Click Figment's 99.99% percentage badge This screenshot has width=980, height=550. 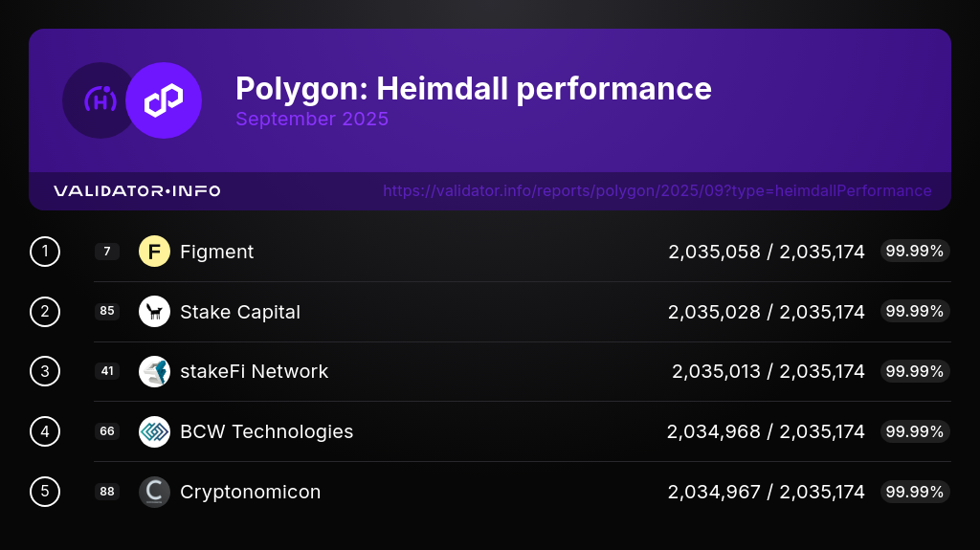click(915, 252)
